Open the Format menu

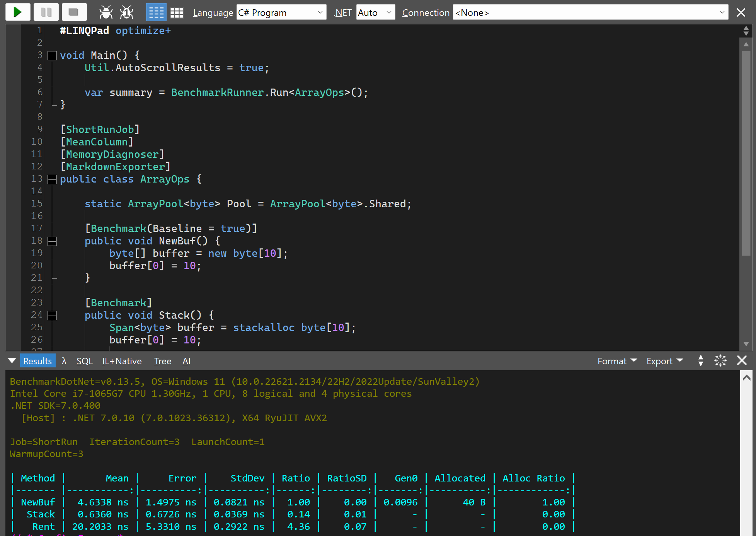617,361
